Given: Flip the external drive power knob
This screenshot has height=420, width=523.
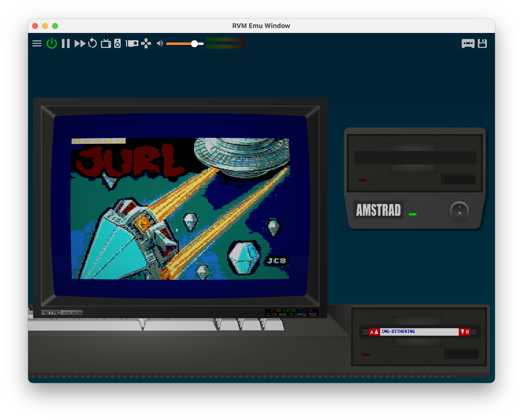Looking at the screenshot, I should coord(459,210).
